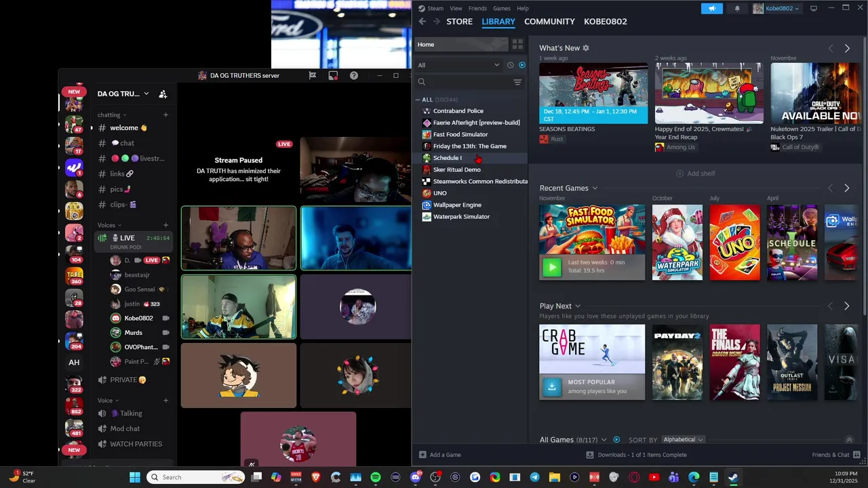Screen dimensions: 868x488
Task: Open DA OG TRUTHERS server dropdown
Action: pos(123,94)
